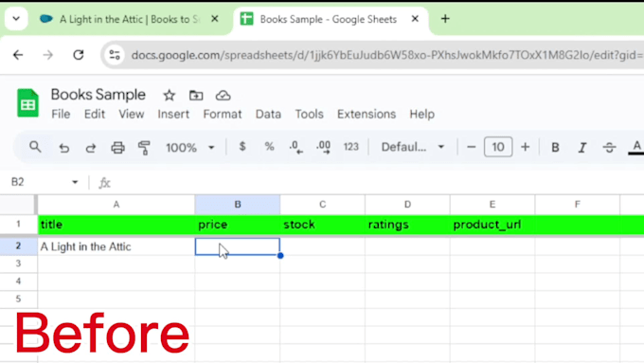
Task: Open a new browser tab
Action: 445,19
